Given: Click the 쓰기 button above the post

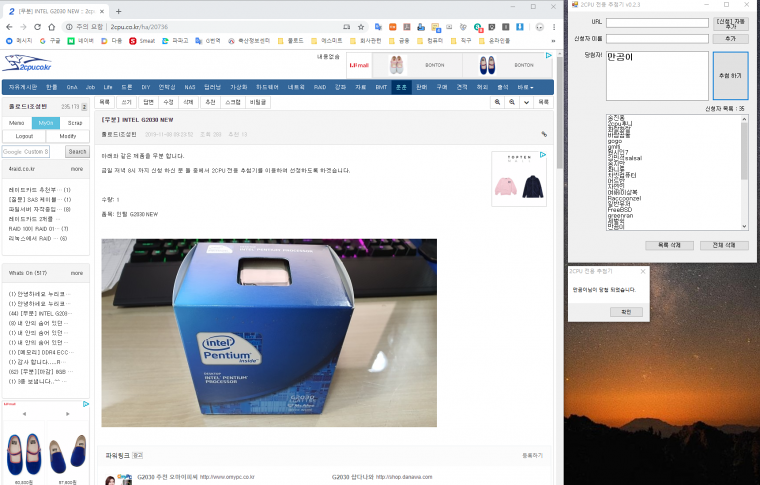Looking at the screenshot, I should point(127,102).
